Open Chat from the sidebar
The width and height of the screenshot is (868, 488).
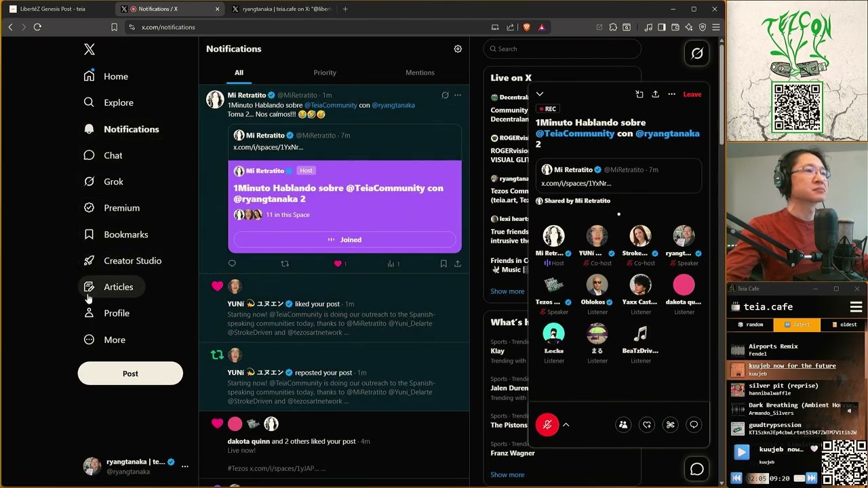(103, 155)
